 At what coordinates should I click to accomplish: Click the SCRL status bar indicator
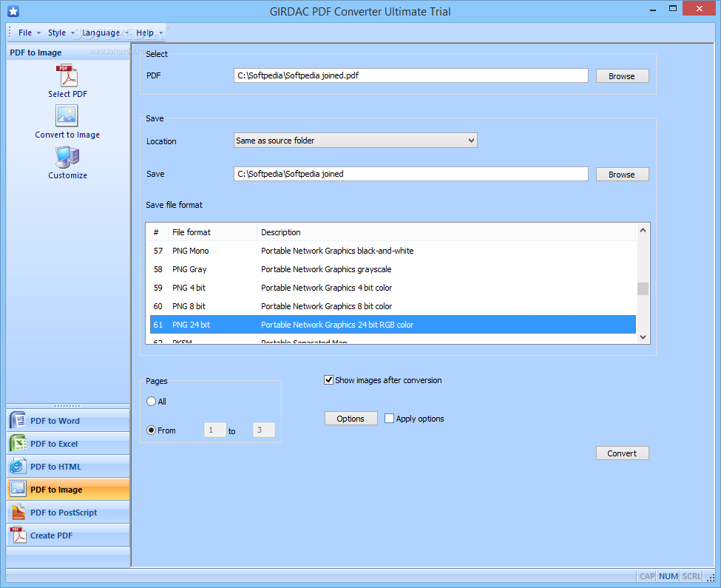(691, 576)
